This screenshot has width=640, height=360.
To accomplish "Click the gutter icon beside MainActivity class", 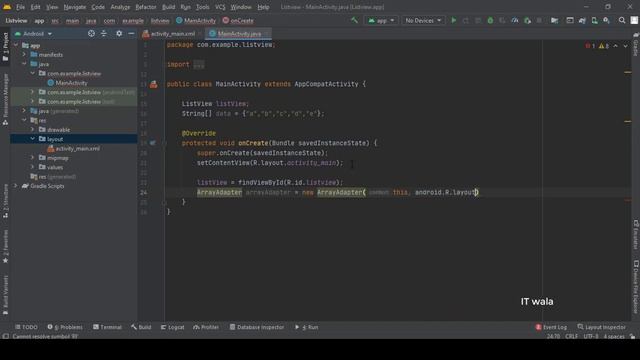I will point(153,84).
